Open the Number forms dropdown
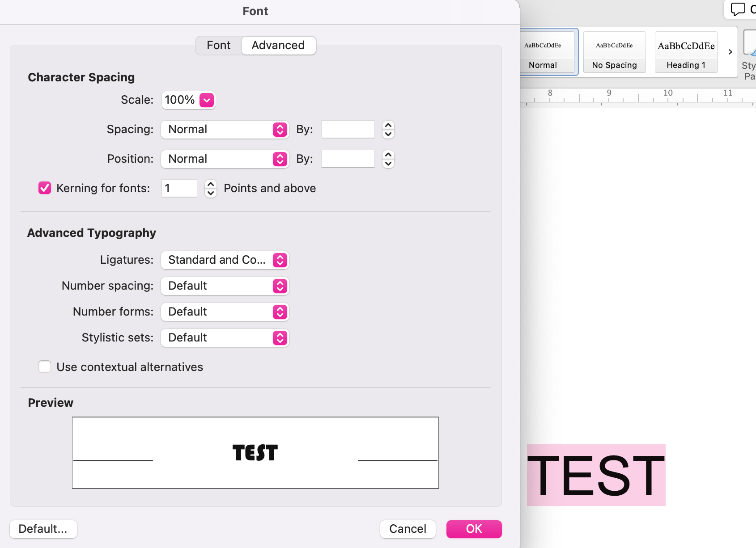Screen dimensions: 756x548 coord(280,312)
